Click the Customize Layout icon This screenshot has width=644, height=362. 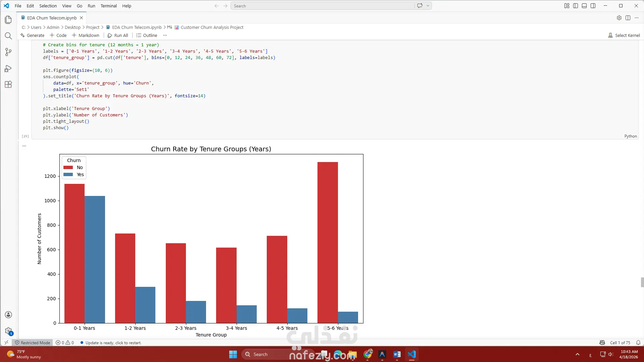pyautogui.click(x=567, y=6)
